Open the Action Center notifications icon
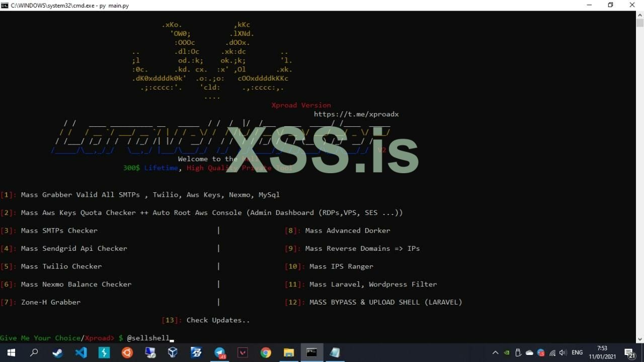The image size is (644, 362). (629, 352)
